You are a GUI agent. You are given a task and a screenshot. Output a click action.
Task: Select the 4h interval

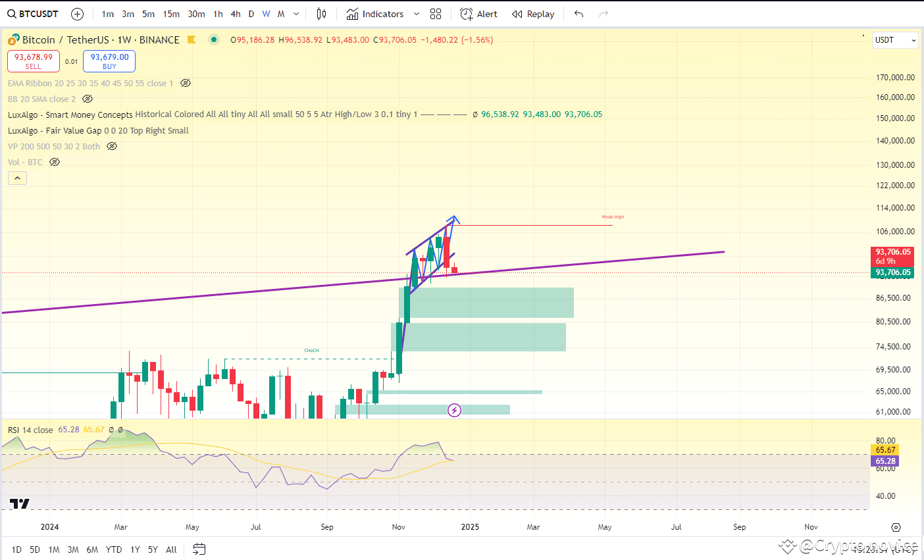coord(236,14)
